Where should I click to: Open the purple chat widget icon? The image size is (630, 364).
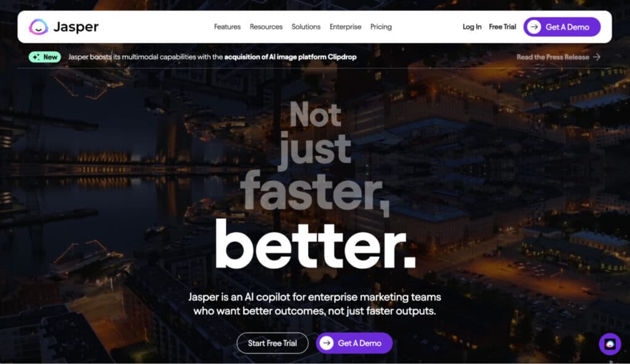click(x=610, y=344)
